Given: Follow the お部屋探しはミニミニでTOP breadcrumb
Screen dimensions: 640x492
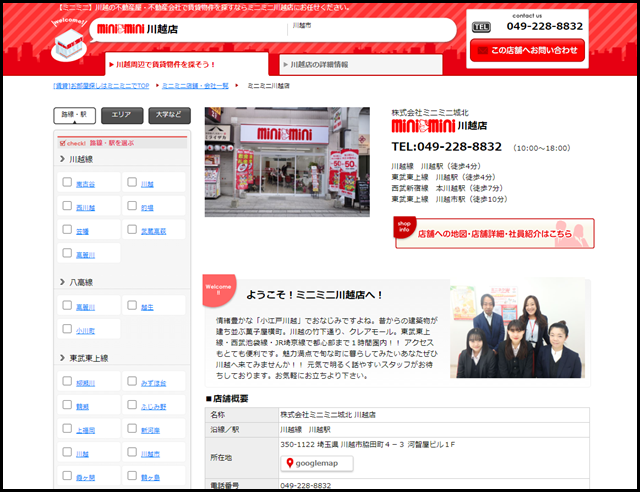Looking at the screenshot, I should [x=101, y=86].
